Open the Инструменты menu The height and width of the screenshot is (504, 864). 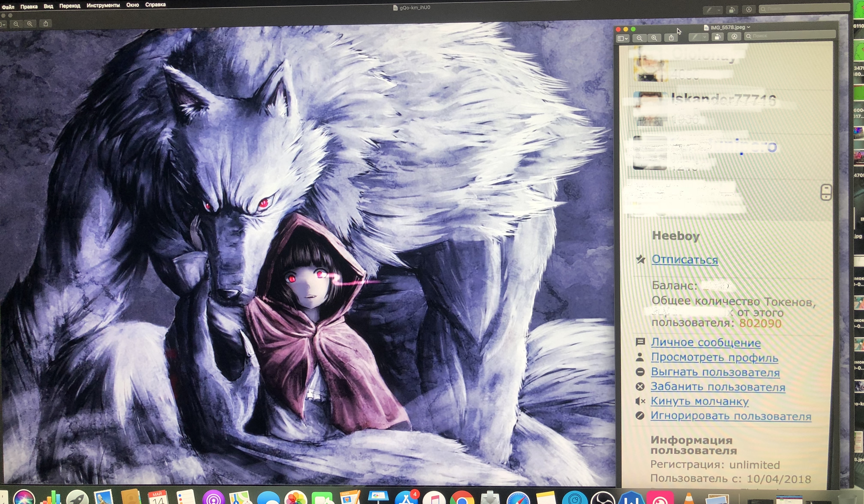[x=103, y=6]
